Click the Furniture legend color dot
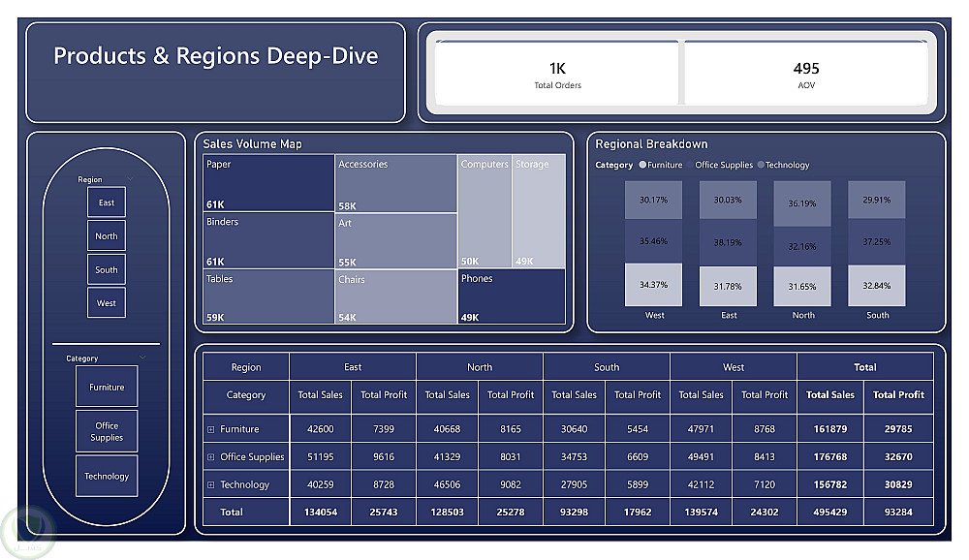969x560 pixels. coord(642,165)
